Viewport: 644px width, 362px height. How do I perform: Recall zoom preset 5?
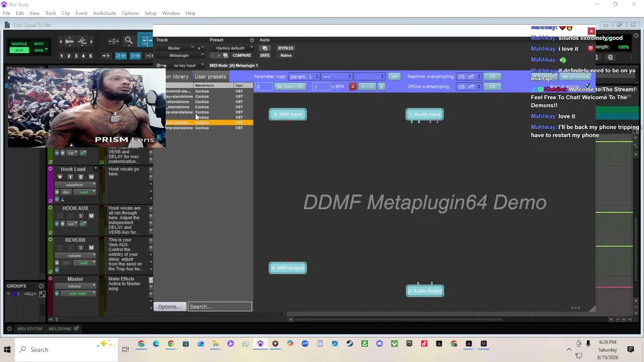[x=91, y=56]
